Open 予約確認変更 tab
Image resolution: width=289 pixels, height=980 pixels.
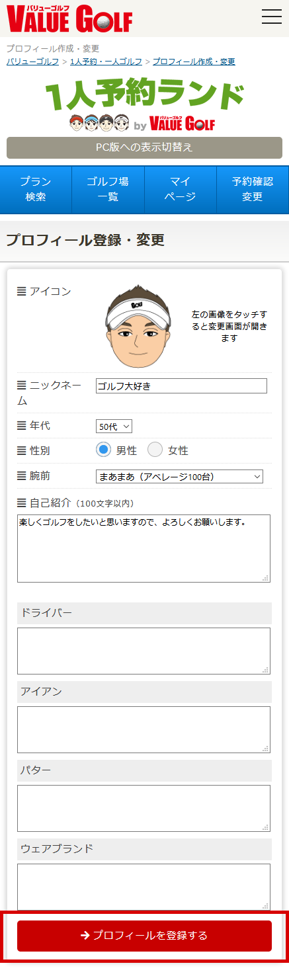click(253, 189)
